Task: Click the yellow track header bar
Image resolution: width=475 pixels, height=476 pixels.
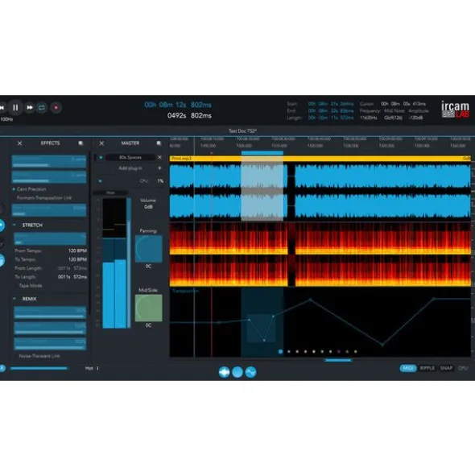Action: pos(320,159)
